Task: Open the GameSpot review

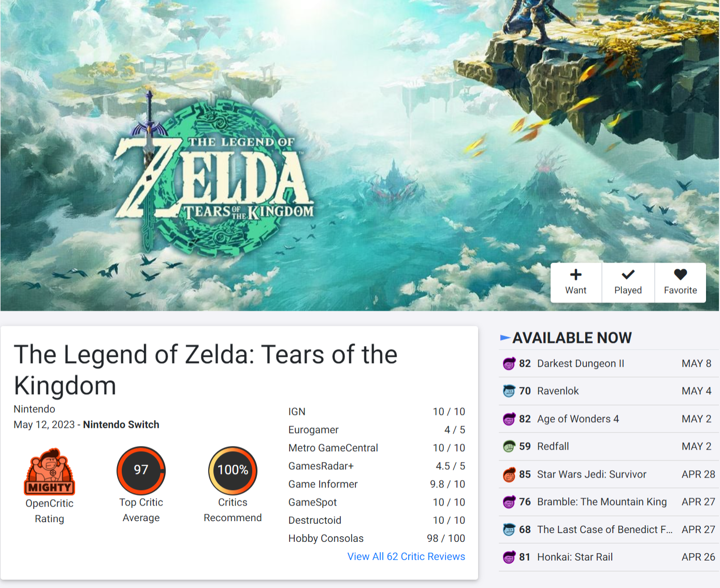Action: 312,502
